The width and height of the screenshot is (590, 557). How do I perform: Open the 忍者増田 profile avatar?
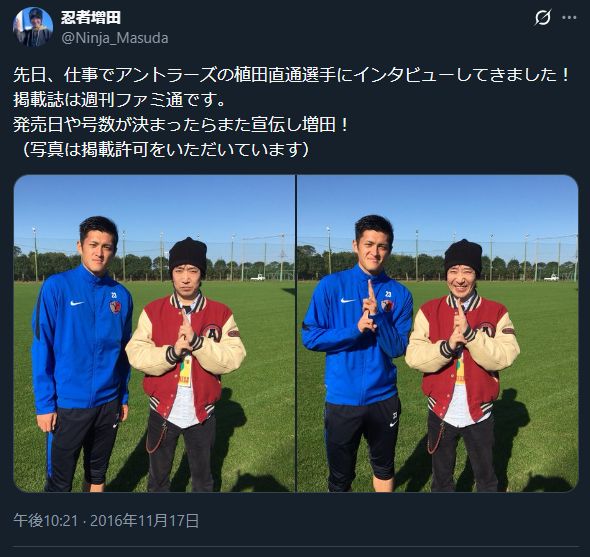(x=33, y=27)
